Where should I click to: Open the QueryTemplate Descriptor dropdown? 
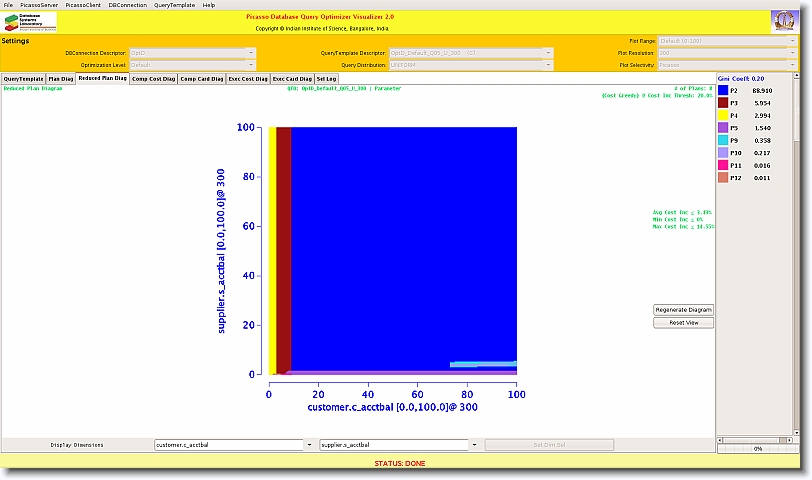pyautogui.click(x=547, y=52)
